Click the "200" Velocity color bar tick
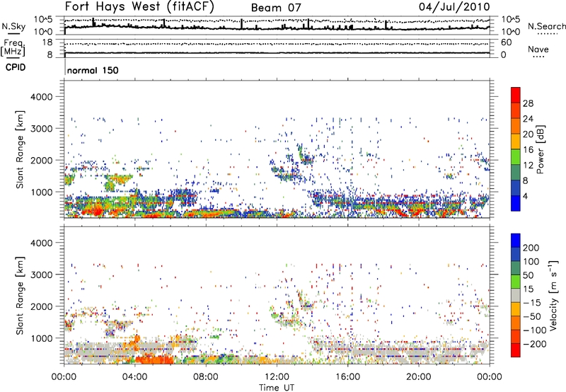 tap(531, 248)
